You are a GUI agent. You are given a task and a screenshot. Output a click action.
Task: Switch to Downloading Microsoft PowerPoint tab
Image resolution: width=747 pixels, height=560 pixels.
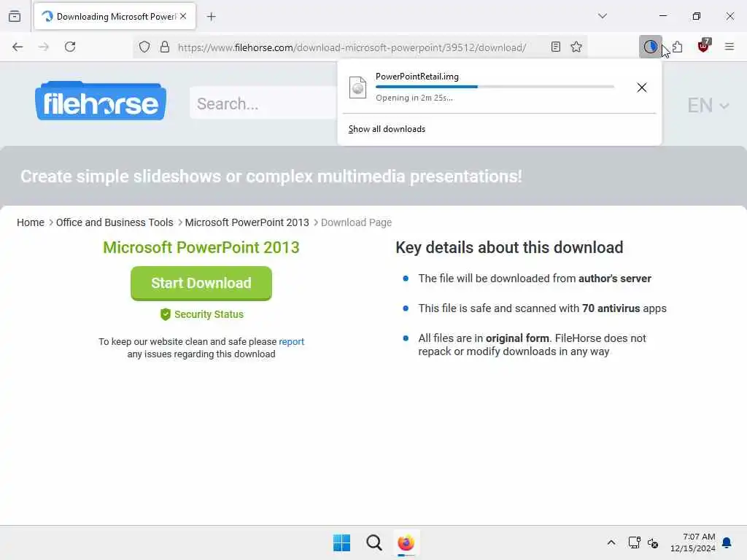115,16
